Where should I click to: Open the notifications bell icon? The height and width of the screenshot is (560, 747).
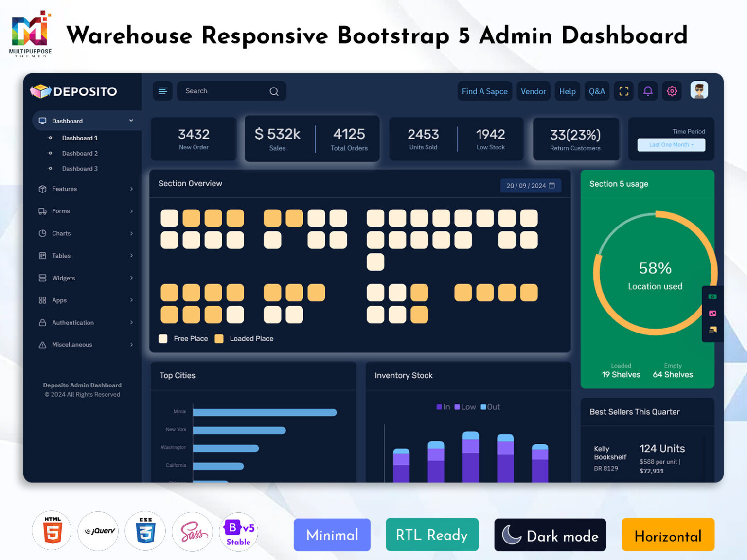click(647, 91)
